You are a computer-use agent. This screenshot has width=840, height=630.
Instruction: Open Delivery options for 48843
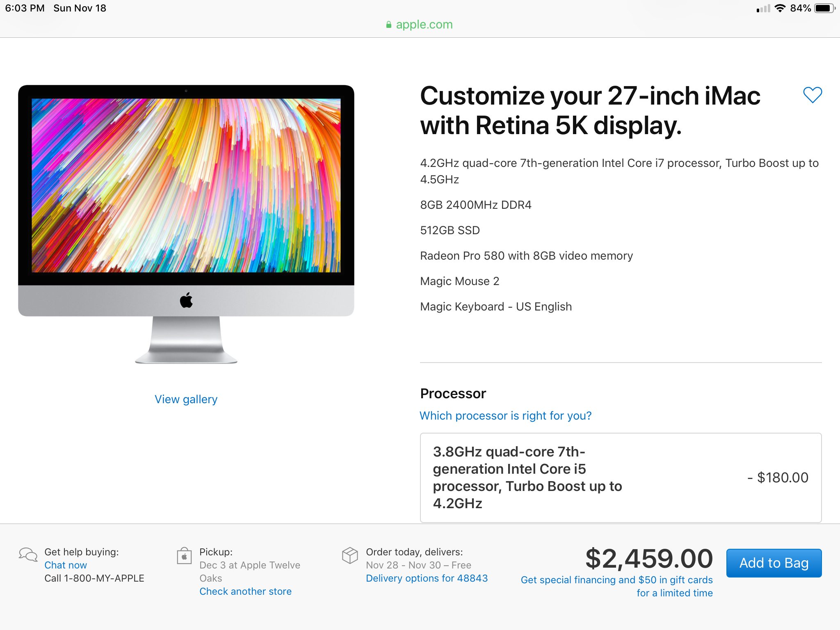click(x=427, y=578)
